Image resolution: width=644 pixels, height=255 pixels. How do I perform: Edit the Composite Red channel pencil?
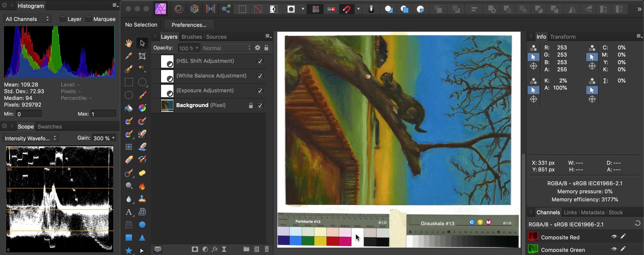(623, 236)
